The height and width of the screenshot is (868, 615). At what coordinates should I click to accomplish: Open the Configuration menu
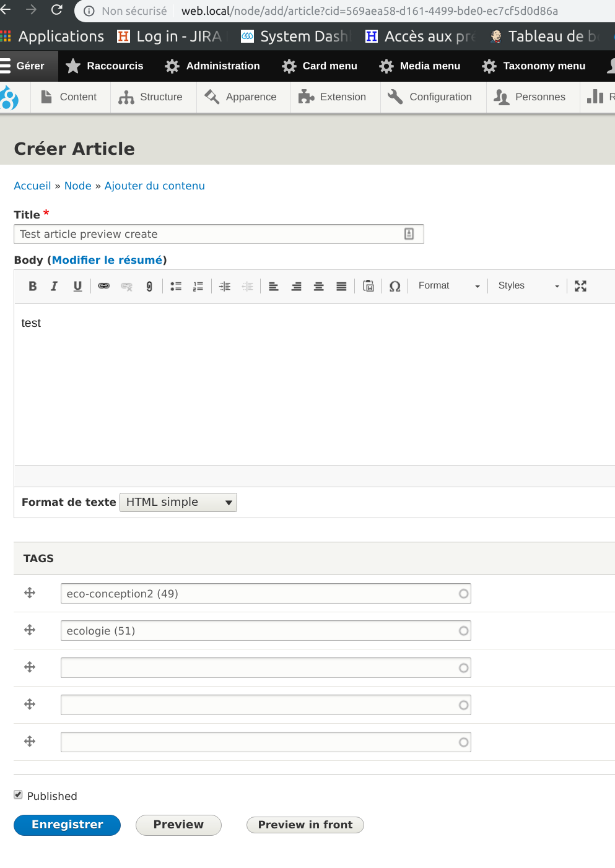pyautogui.click(x=432, y=97)
